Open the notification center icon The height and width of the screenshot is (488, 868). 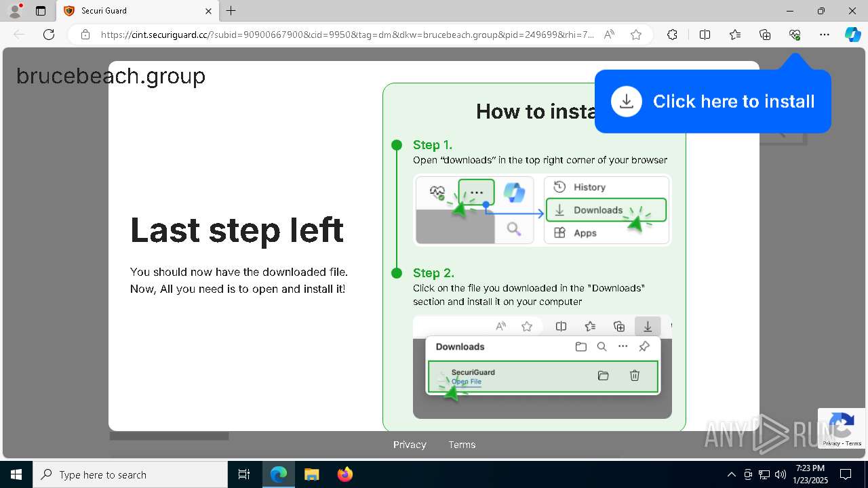[846, 474]
